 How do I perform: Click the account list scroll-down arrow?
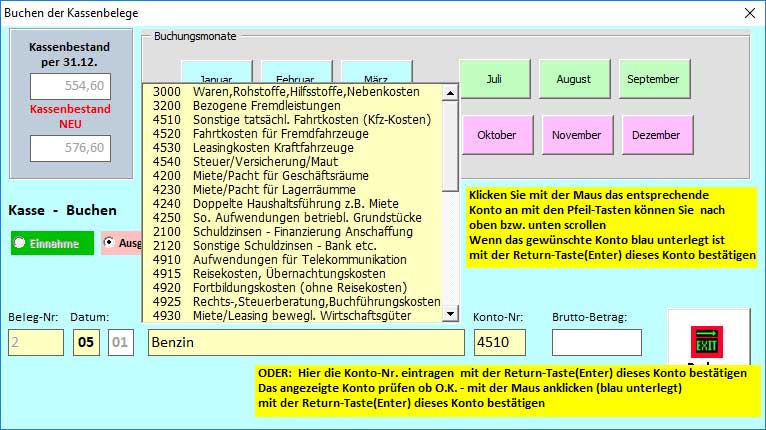[450, 314]
